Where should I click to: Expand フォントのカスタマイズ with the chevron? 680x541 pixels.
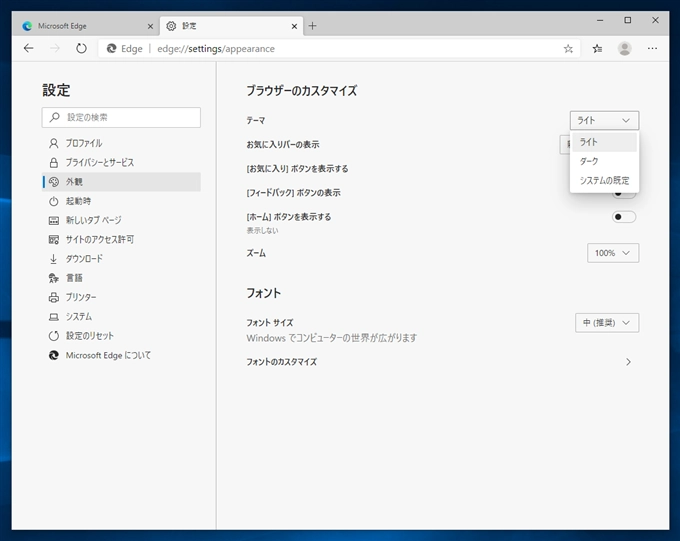point(628,362)
